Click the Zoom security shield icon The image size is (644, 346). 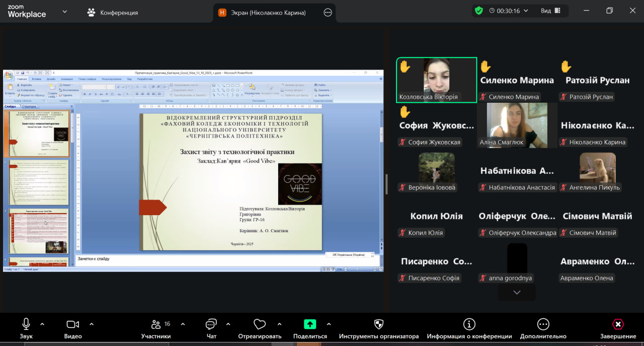tap(478, 11)
